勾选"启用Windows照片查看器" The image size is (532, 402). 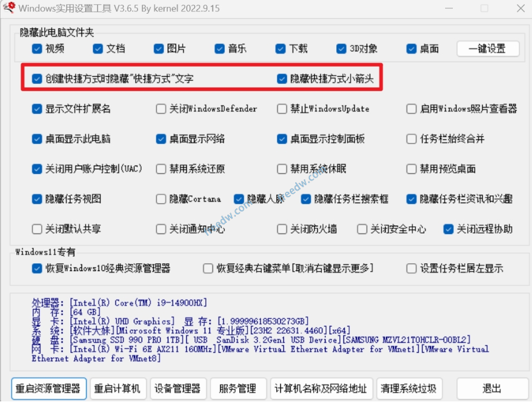tap(411, 109)
